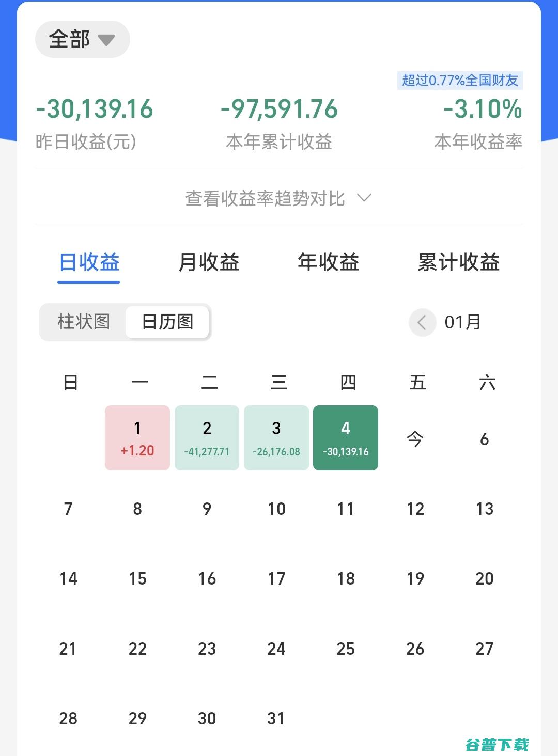The image size is (558, 756).
Task: Tap the 本年收益率 label
Action: tap(478, 141)
